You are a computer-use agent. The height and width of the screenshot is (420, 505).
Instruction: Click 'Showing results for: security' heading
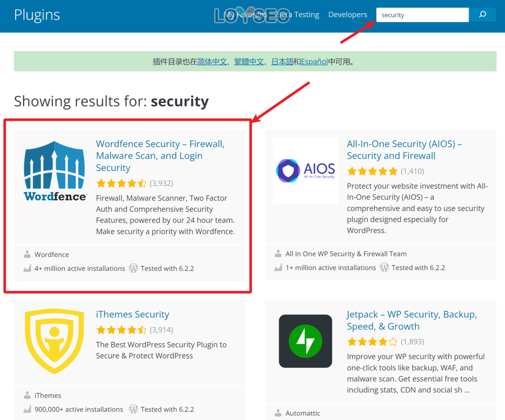112,101
